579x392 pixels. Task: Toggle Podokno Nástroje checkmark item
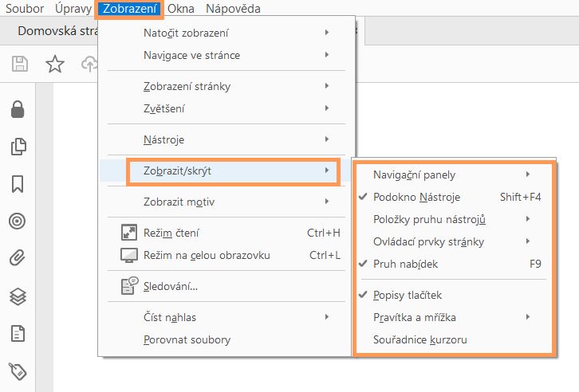(x=416, y=197)
